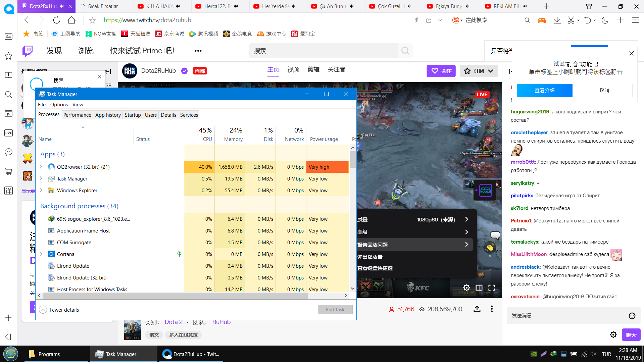Focus the Twitch 搜索 search field
The height and width of the screenshot is (362, 644).
[x=324, y=51]
